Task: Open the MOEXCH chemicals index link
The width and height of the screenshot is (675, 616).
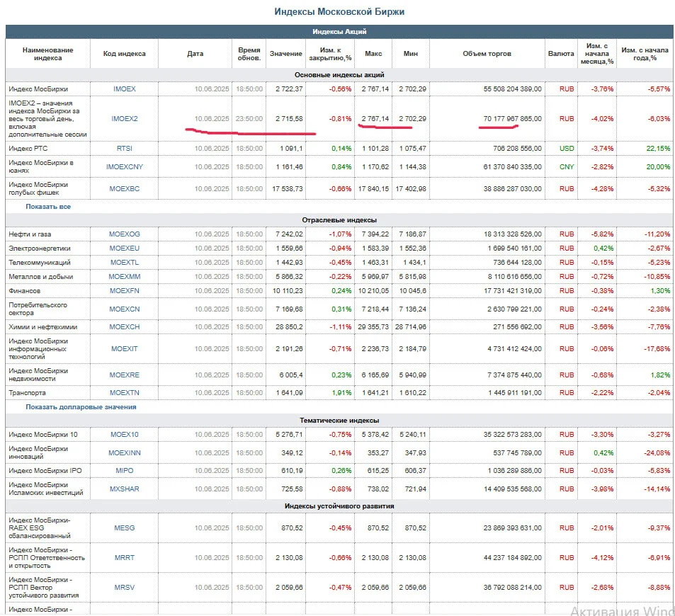Action: tap(125, 326)
